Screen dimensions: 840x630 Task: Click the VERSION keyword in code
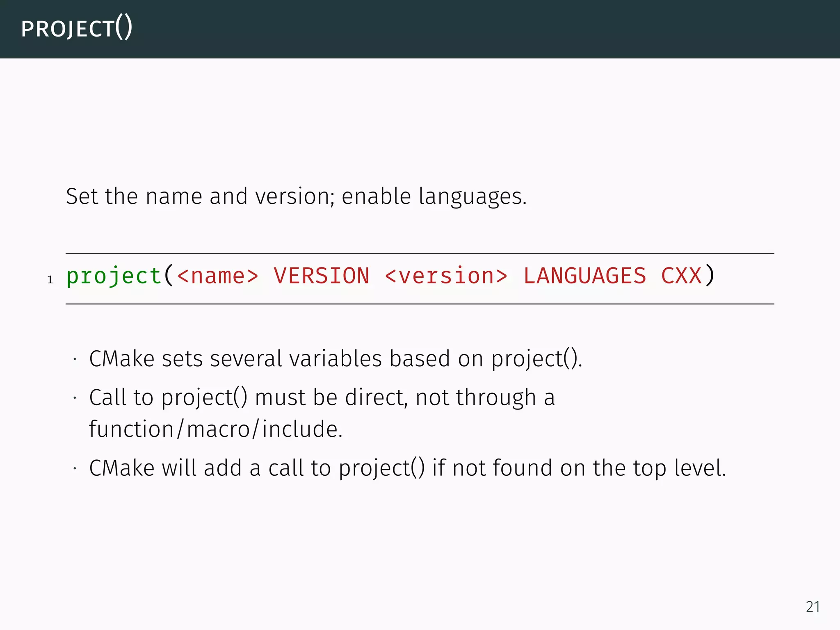(321, 276)
